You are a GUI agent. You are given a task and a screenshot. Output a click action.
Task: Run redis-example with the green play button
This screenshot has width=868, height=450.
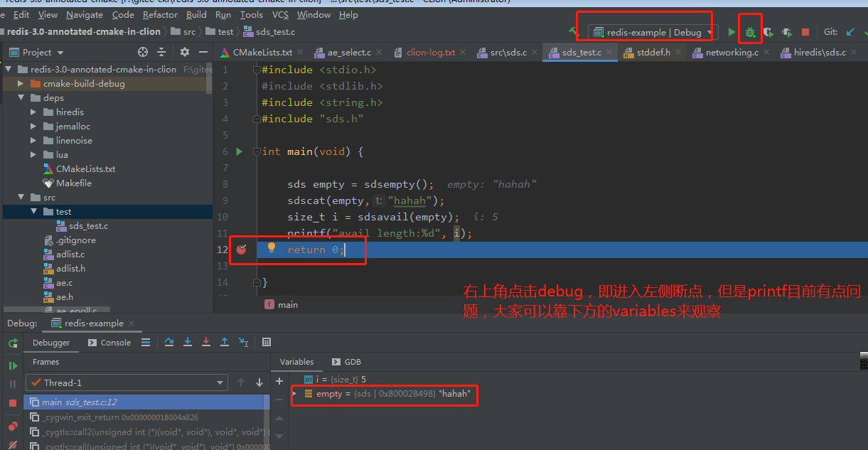732,32
